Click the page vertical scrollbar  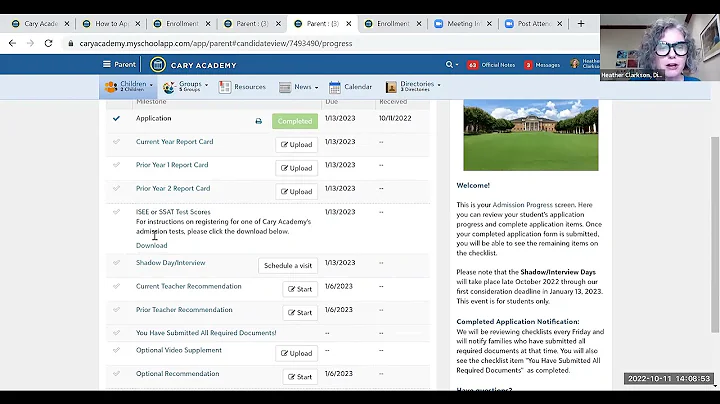714,234
